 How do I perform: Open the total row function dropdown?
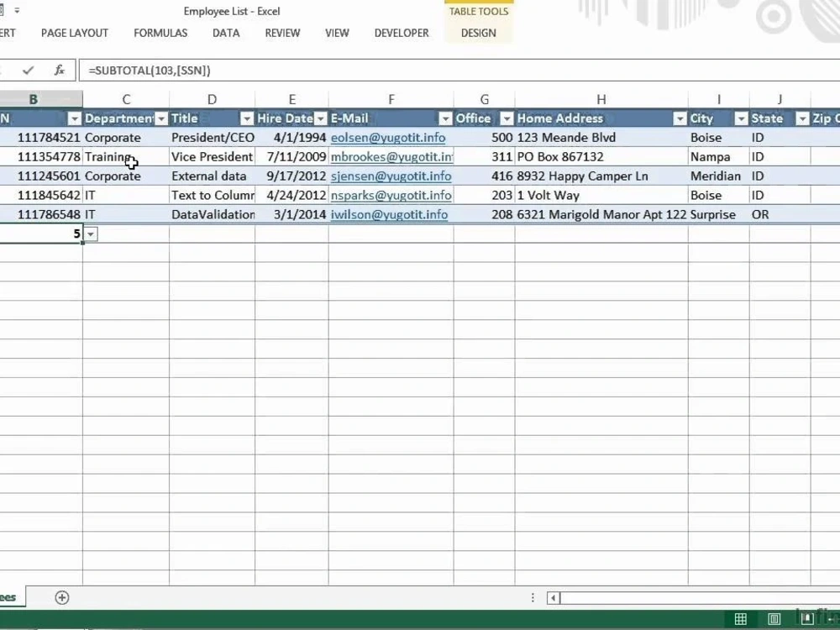point(91,234)
